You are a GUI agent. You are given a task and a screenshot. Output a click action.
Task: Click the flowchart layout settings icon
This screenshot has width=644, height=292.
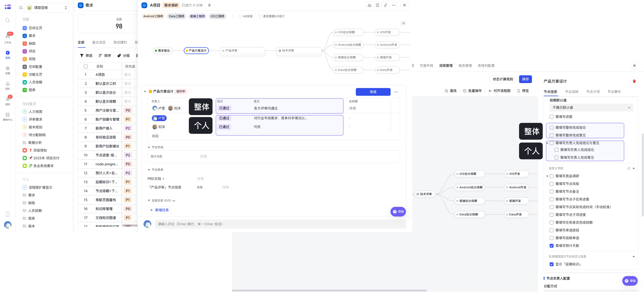point(403,23)
